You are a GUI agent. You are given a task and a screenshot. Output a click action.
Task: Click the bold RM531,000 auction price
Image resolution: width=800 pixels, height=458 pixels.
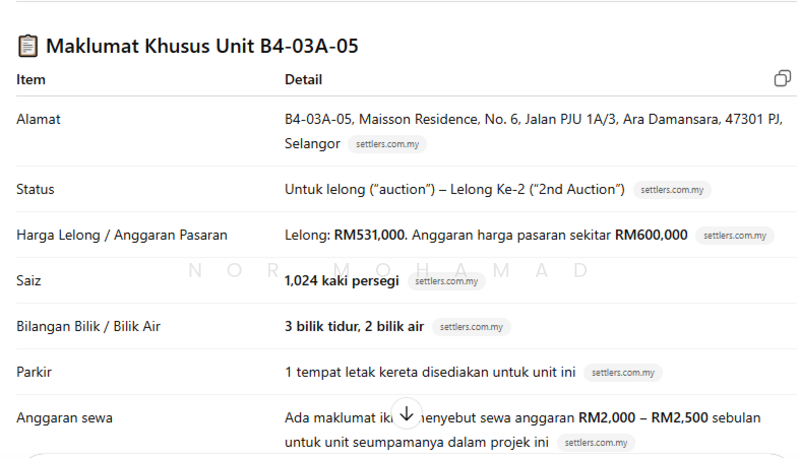click(367, 236)
